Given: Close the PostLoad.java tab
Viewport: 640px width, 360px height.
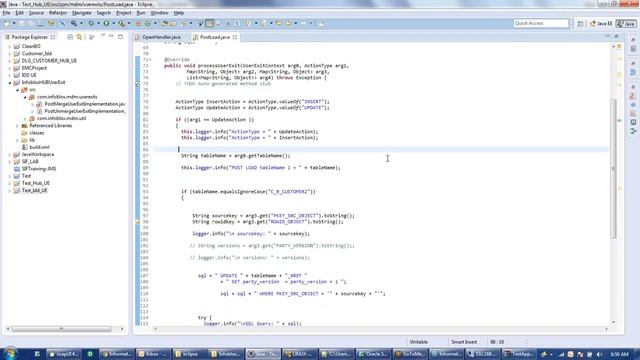Looking at the screenshot, I should (x=235, y=37).
